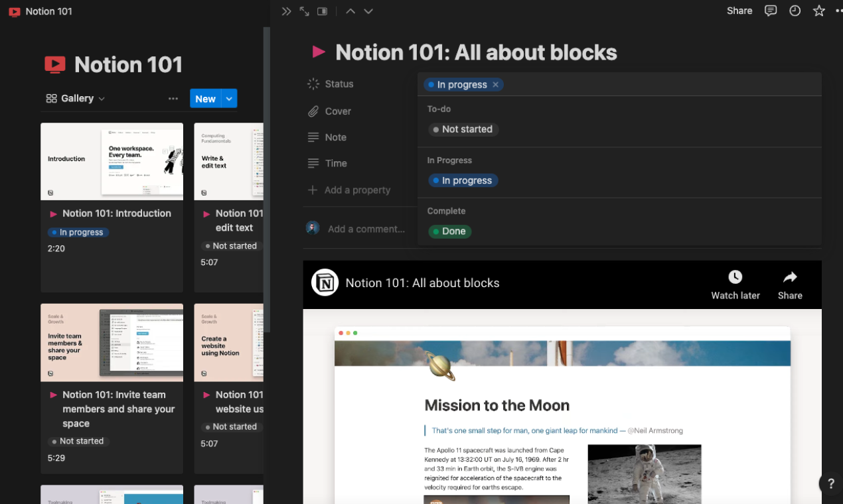
Task: Click the YouTube icon beside Notion 101 heading
Action: point(55,64)
